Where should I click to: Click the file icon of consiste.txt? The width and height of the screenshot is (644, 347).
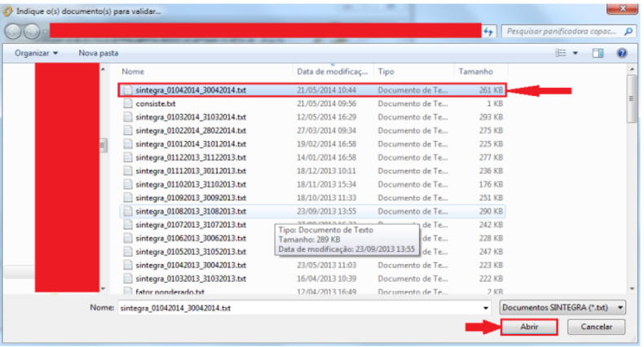tap(126, 104)
